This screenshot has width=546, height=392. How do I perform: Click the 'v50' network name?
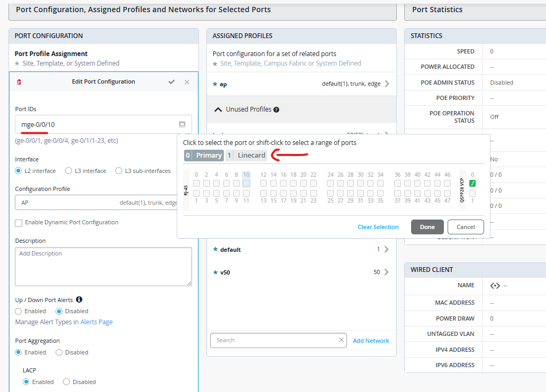(x=225, y=272)
